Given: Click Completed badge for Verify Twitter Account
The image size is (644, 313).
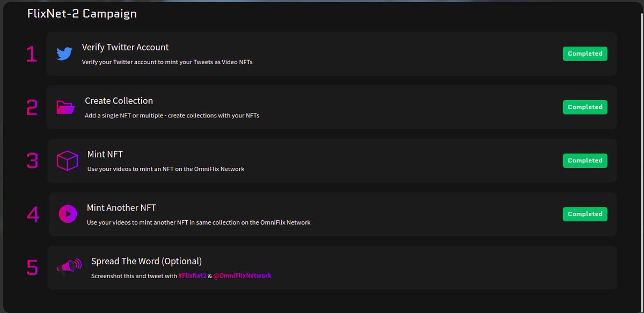Looking at the screenshot, I should [x=585, y=54].
